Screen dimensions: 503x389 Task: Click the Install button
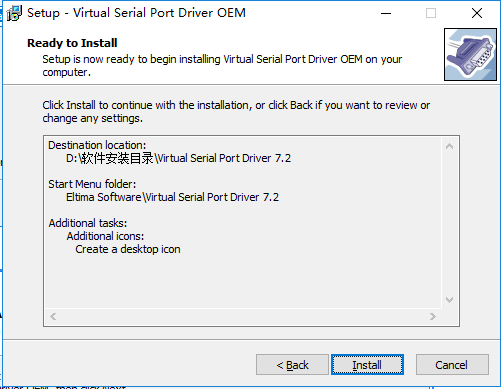pyautogui.click(x=367, y=365)
